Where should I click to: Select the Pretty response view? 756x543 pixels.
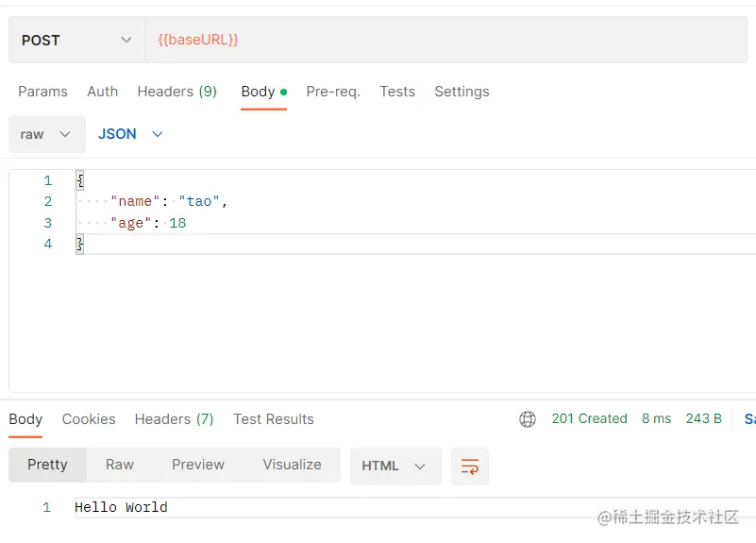pyautogui.click(x=48, y=465)
